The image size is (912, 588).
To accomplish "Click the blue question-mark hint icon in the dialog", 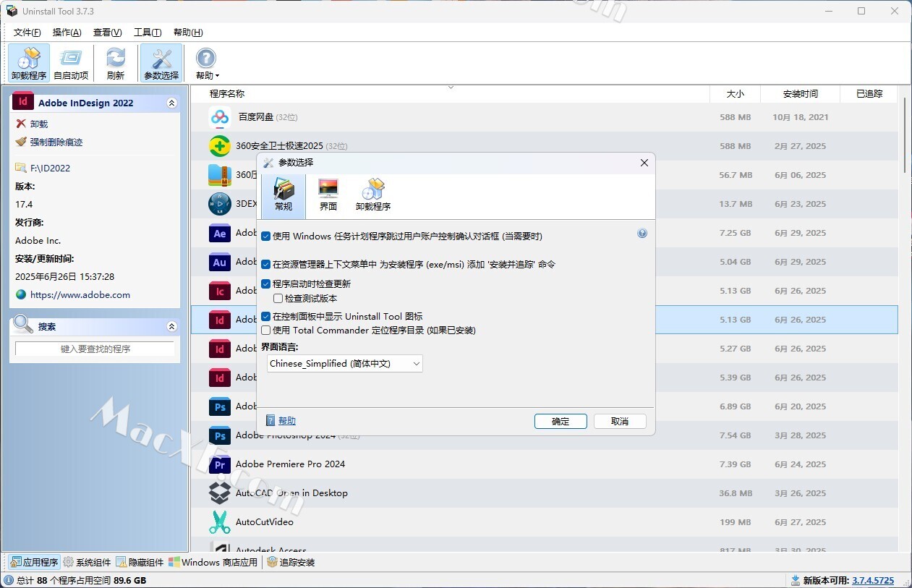I will 642,234.
